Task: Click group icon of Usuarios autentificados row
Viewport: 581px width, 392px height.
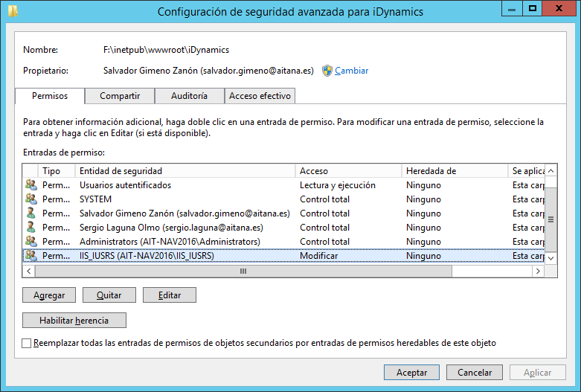Action: [31, 184]
